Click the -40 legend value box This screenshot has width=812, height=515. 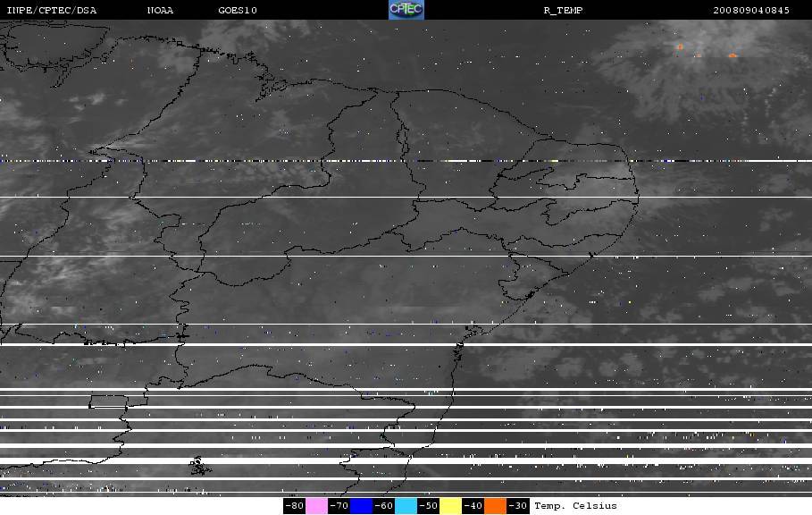point(473,506)
